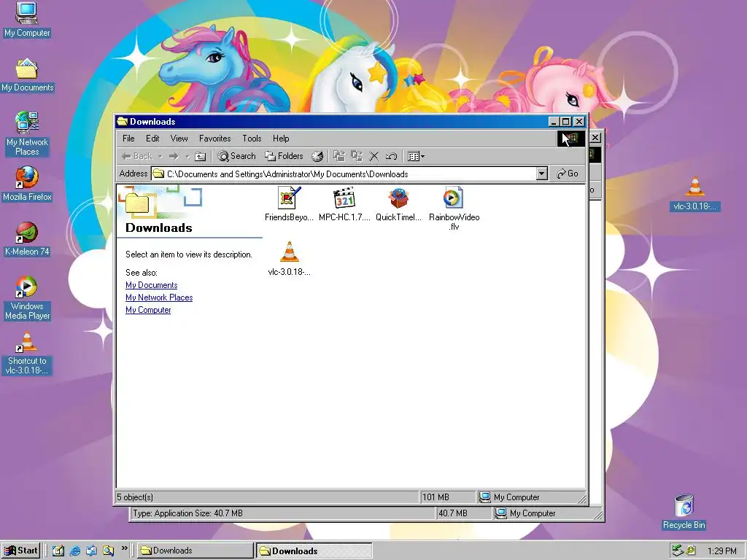Close the background Downloads window
747x560 pixels.
595,138
